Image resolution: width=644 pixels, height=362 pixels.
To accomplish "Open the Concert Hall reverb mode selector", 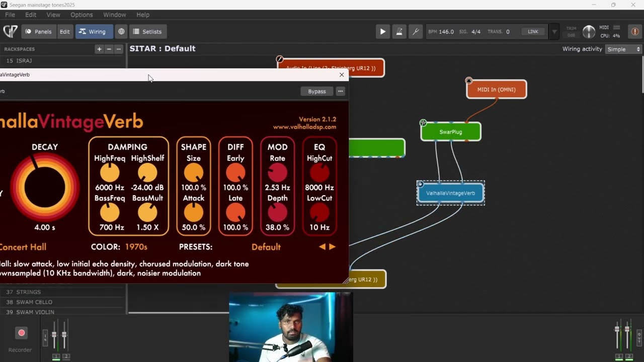I will pyautogui.click(x=23, y=247).
